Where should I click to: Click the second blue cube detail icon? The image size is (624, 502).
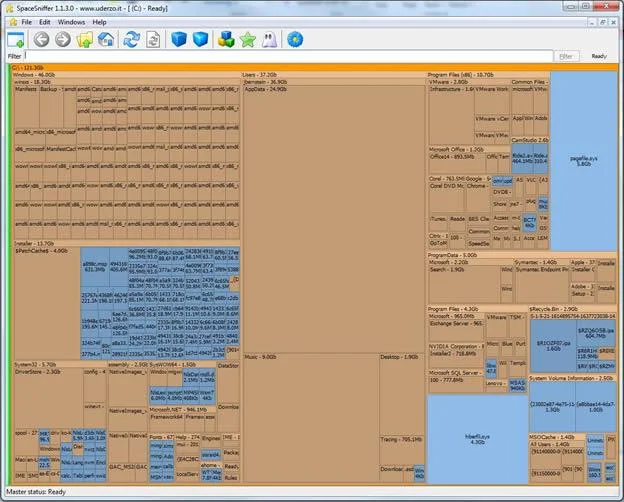click(200, 39)
